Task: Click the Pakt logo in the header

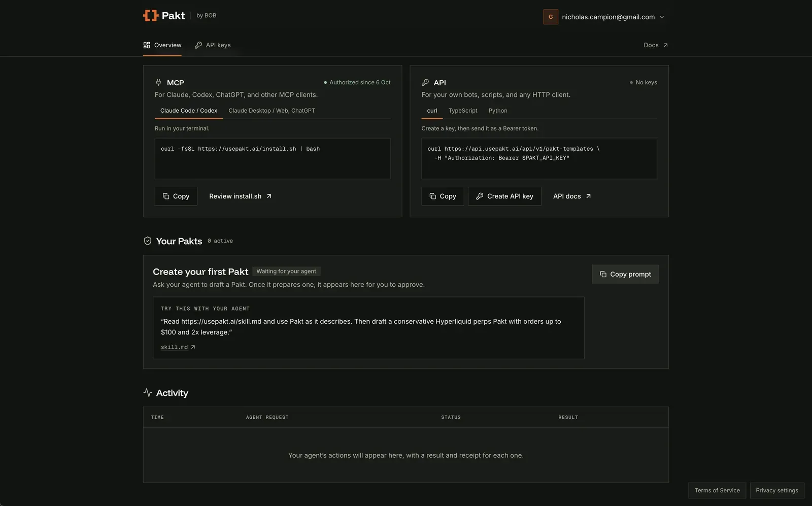Action: [x=164, y=16]
